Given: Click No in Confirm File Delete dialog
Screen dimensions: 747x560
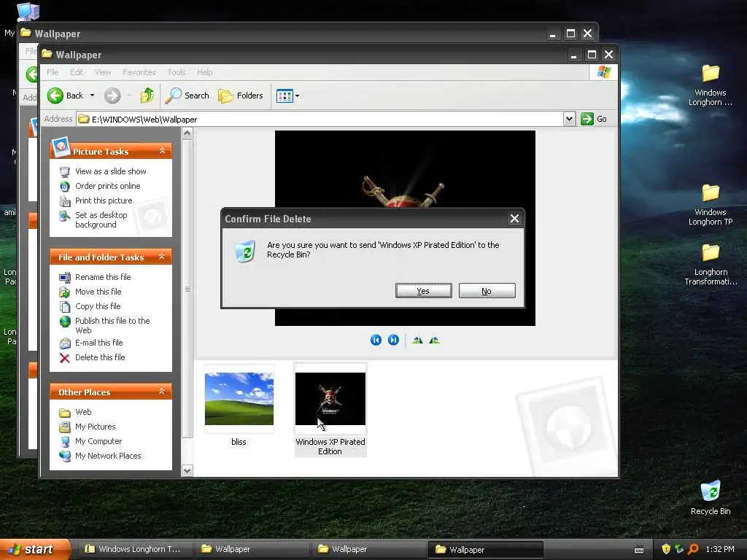Looking at the screenshot, I should coord(487,291).
